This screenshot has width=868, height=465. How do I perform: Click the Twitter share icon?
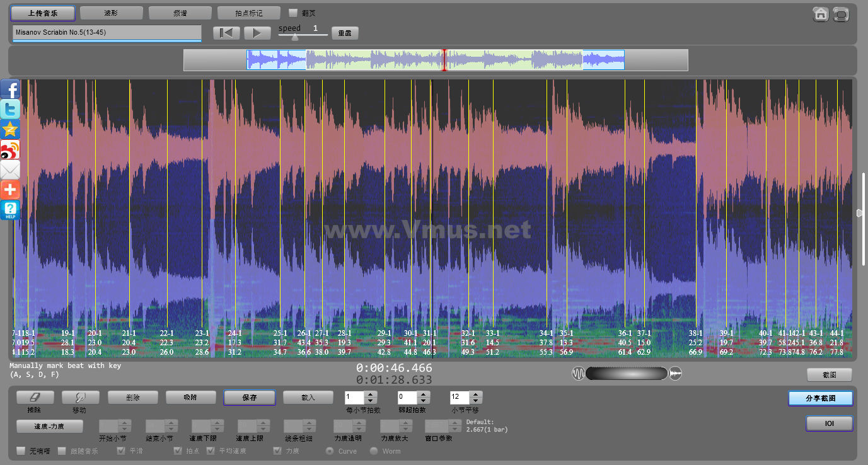[10, 110]
